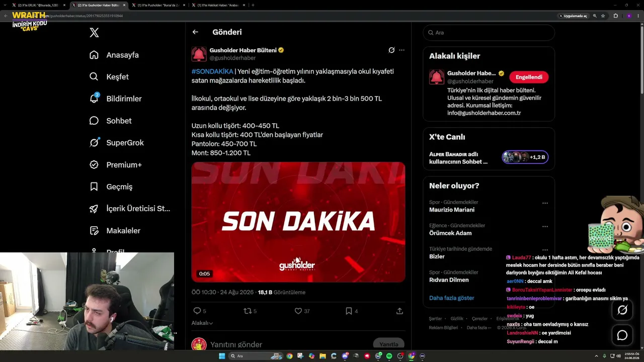Click the Yanıtla reply button

tap(389, 344)
